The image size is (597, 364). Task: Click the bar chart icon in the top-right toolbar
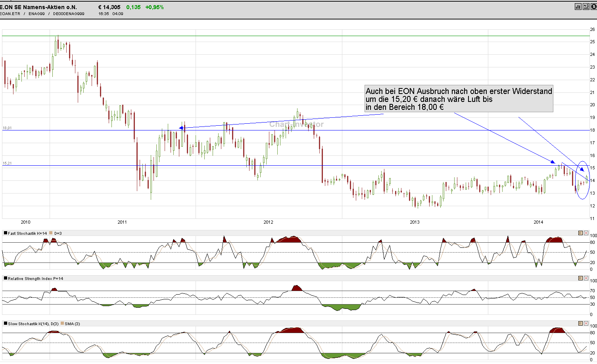tap(578, 7)
